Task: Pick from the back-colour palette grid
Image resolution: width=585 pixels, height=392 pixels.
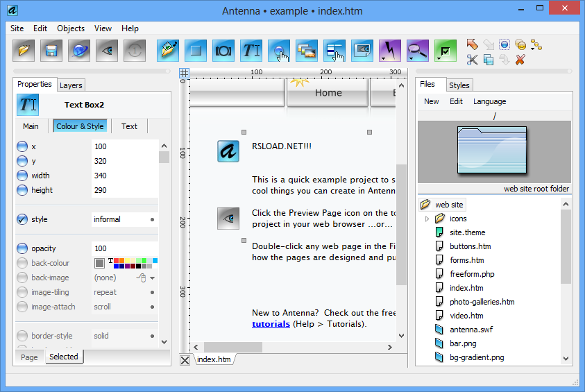Action: tap(136, 263)
